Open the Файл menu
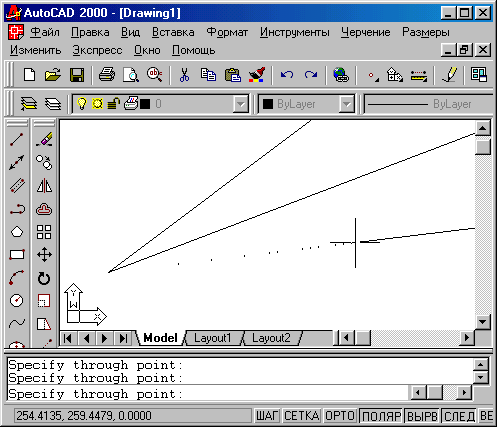Image resolution: width=497 pixels, height=427 pixels. 45,32
